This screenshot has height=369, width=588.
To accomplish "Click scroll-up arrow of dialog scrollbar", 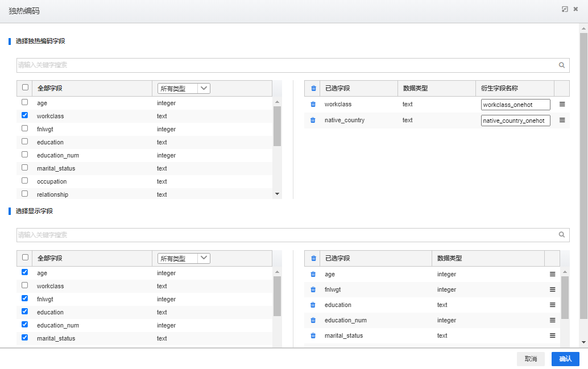I will tap(583, 28).
